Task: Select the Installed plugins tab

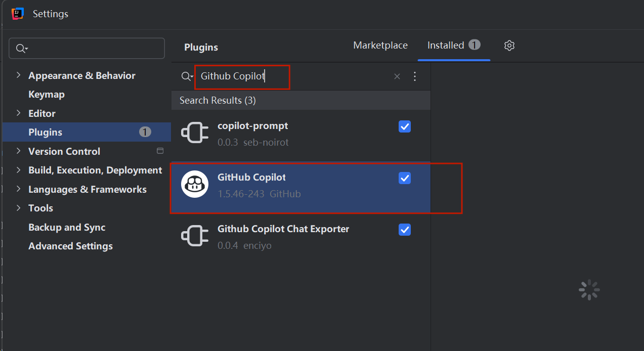Action: [x=446, y=46]
